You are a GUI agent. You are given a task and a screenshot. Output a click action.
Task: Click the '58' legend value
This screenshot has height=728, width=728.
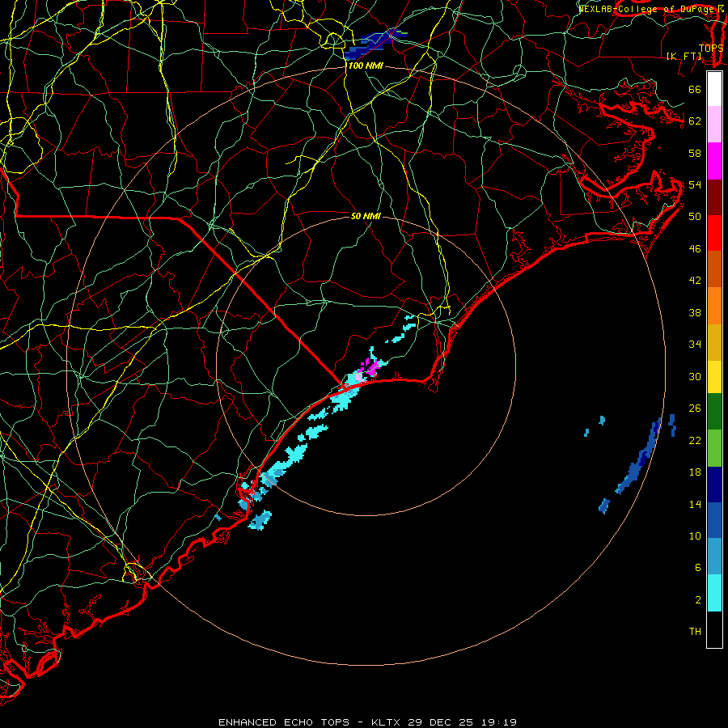pyautogui.click(x=695, y=153)
